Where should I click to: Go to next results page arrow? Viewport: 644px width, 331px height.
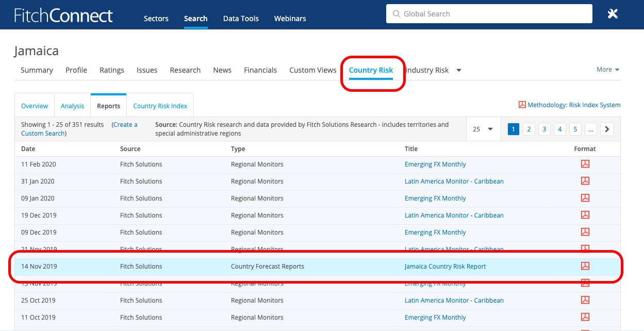coord(607,129)
